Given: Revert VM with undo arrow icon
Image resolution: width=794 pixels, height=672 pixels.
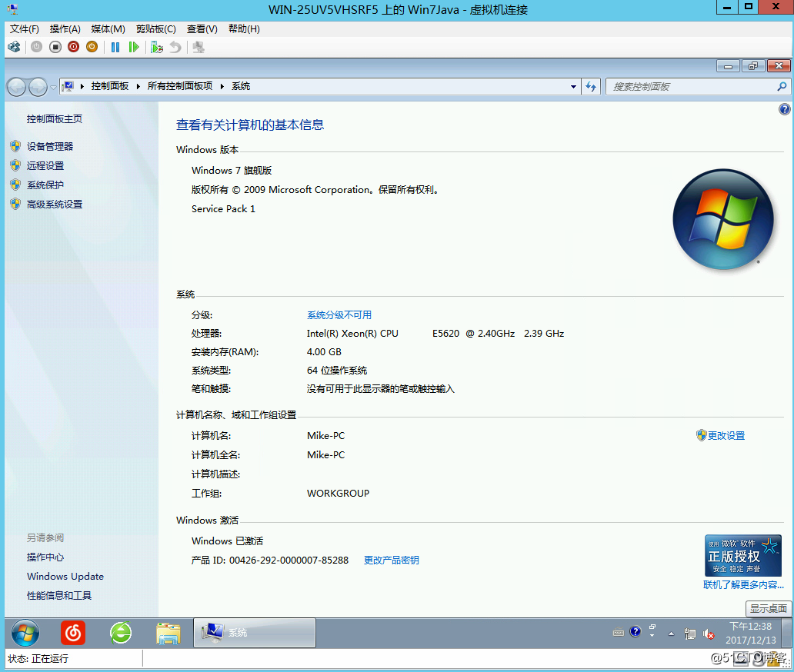Looking at the screenshot, I should [175, 47].
